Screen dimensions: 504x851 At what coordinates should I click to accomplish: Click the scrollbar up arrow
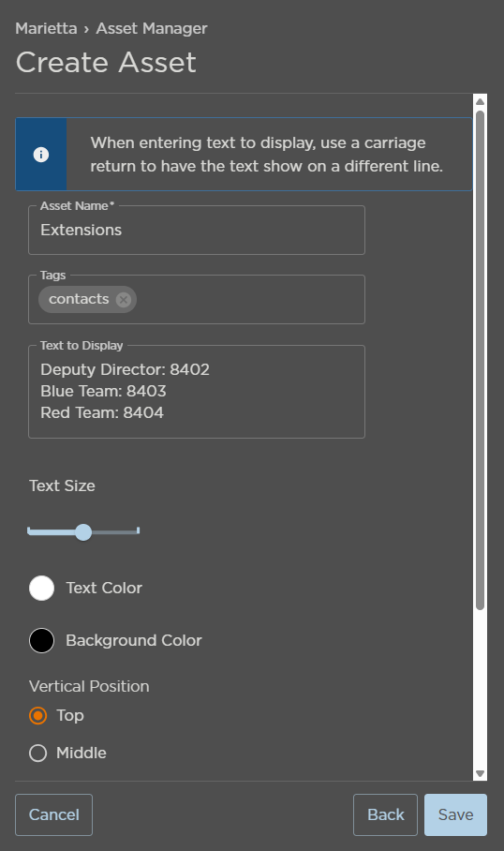coord(480,101)
